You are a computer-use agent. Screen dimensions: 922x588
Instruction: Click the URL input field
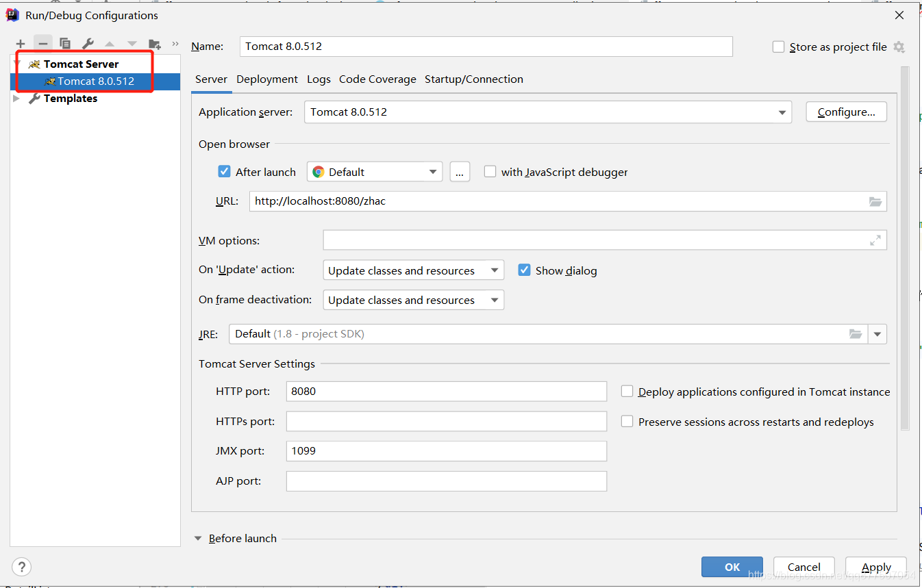(x=568, y=201)
